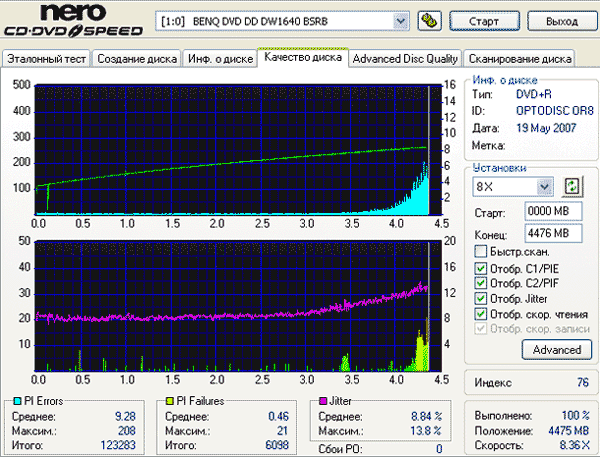The width and height of the screenshot is (600, 457).
Task: Switch to the Эталонный тест tab
Action: point(46,59)
